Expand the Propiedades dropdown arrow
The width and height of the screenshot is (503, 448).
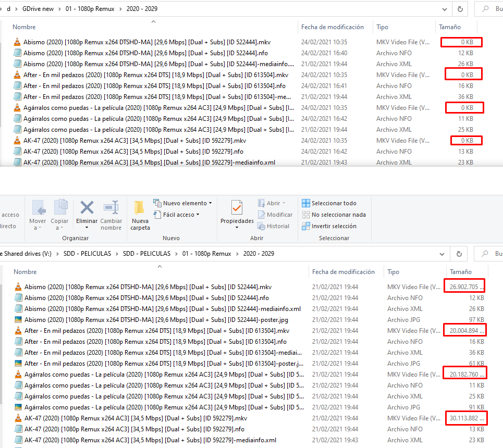pyautogui.click(x=237, y=228)
